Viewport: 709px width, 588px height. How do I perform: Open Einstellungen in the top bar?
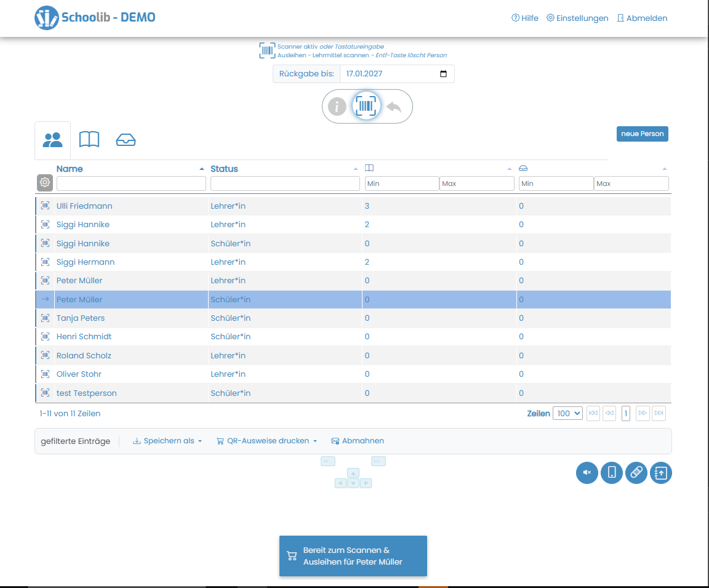tap(577, 18)
